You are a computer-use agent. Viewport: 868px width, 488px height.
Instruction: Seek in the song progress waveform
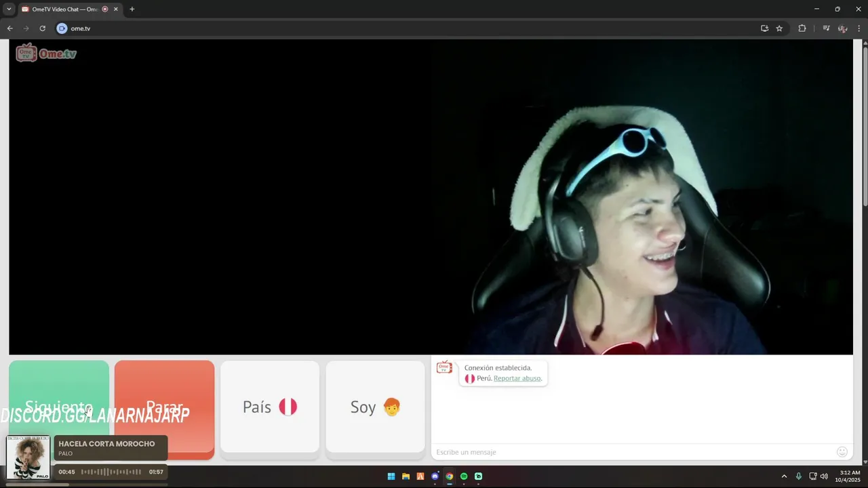click(111, 472)
